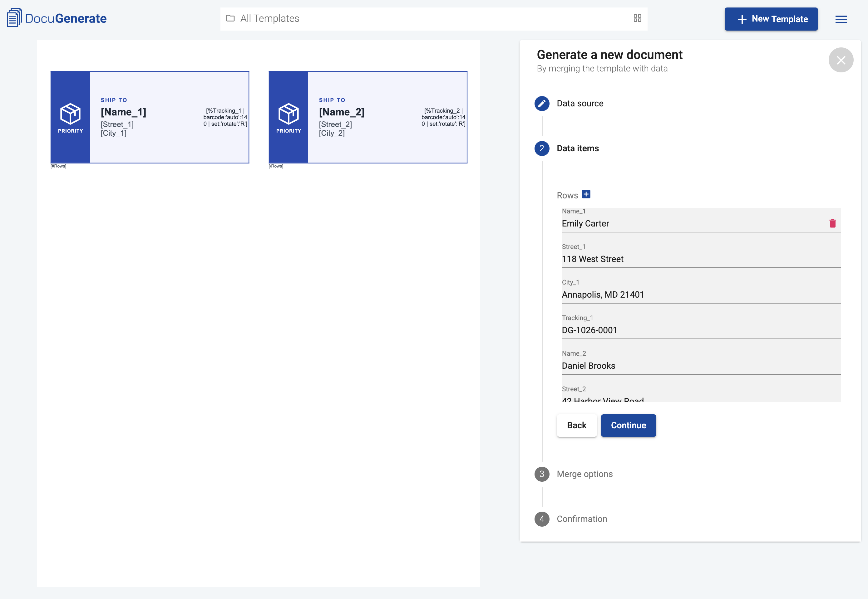
Task: Click the step 2 number circle
Action: (542, 148)
